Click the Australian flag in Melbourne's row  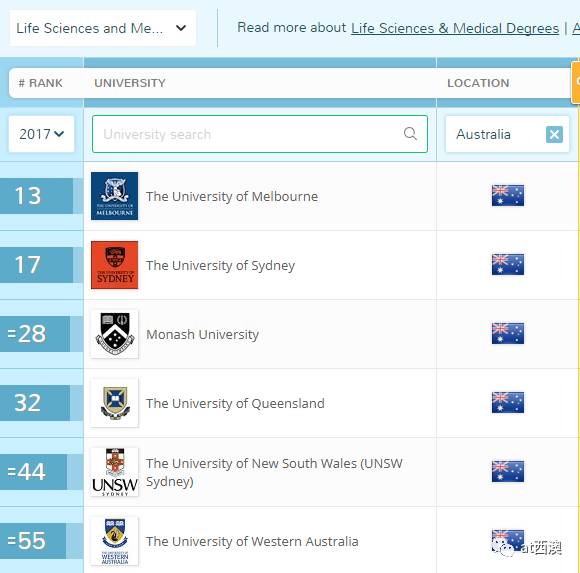(x=508, y=195)
